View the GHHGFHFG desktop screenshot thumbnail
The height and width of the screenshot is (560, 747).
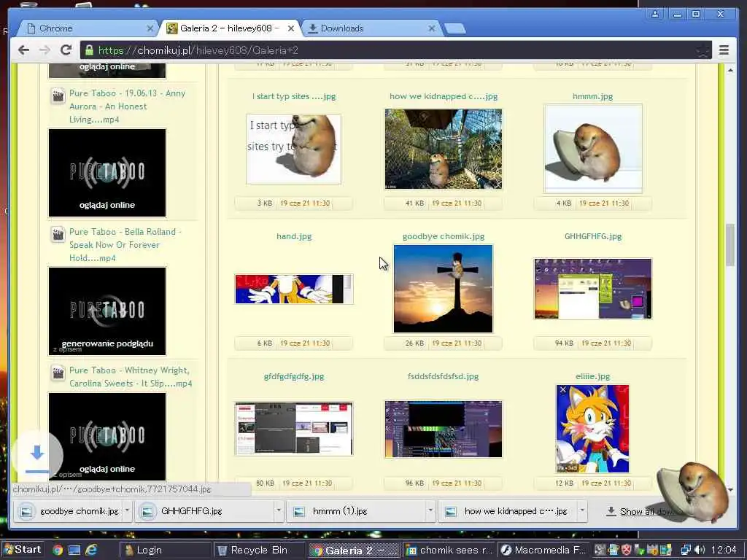(x=593, y=289)
